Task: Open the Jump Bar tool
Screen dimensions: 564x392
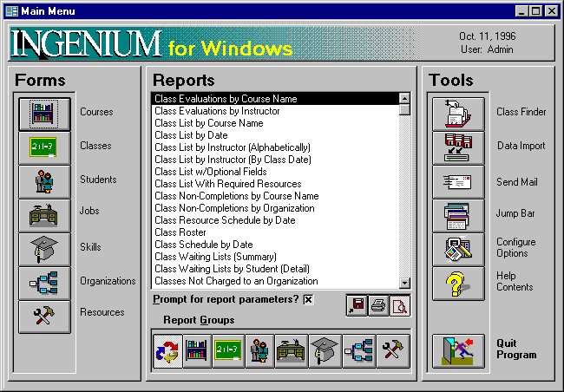Action: [458, 216]
